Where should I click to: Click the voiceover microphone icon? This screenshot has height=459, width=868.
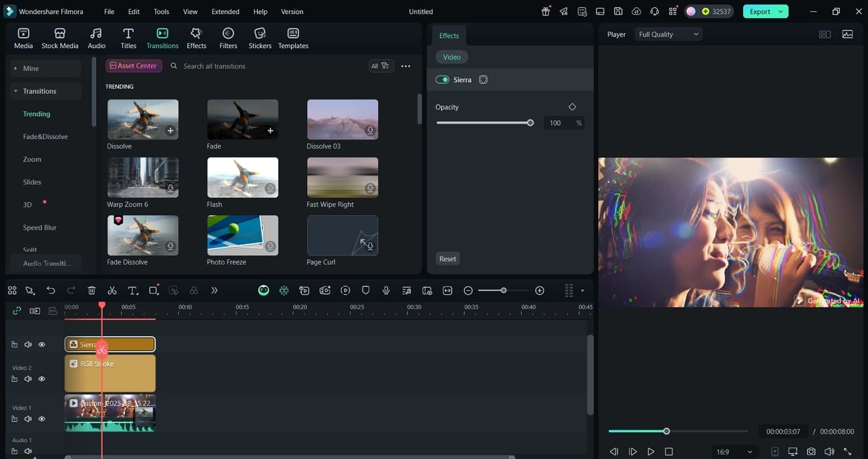(386, 291)
